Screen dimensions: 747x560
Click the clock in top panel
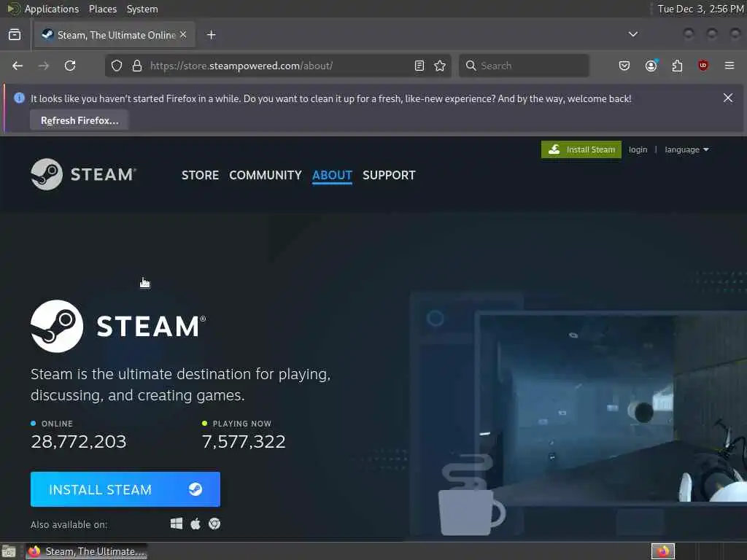point(700,9)
